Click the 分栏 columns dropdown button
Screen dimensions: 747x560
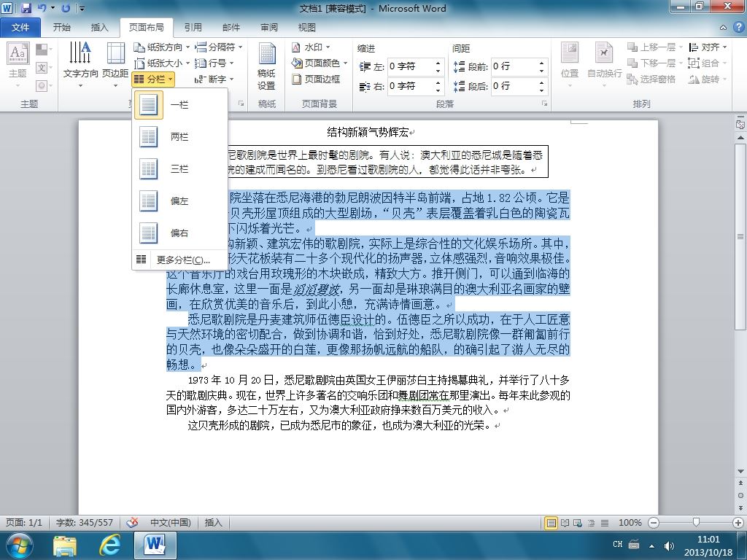click(x=153, y=79)
